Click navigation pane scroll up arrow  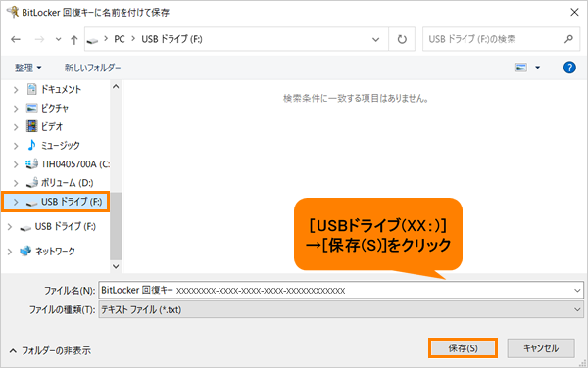pos(116,86)
